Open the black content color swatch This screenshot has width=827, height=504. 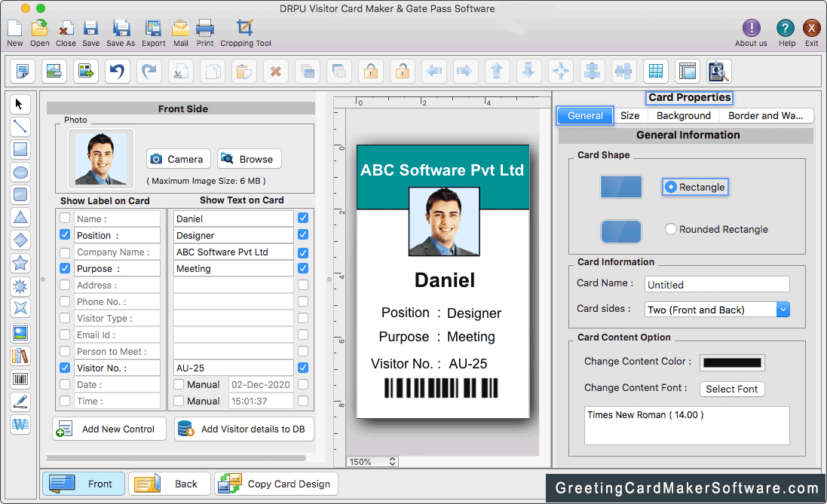[x=732, y=362]
